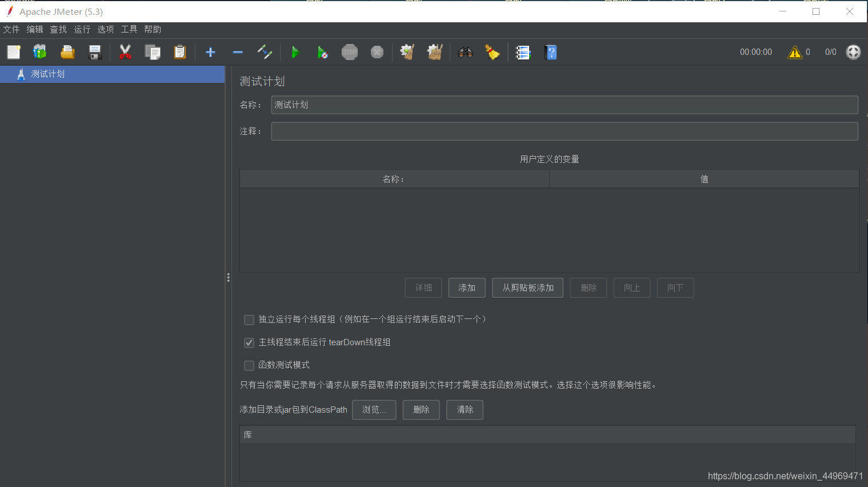Enable 函数测试模式 checkbox
Image resolution: width=868 pixels, height=487 pixels.
tap(249, 365)
